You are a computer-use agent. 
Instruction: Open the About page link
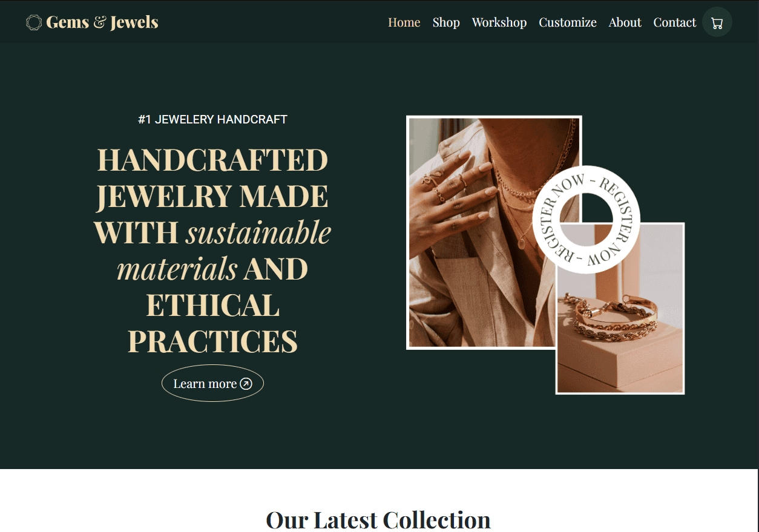625,22
